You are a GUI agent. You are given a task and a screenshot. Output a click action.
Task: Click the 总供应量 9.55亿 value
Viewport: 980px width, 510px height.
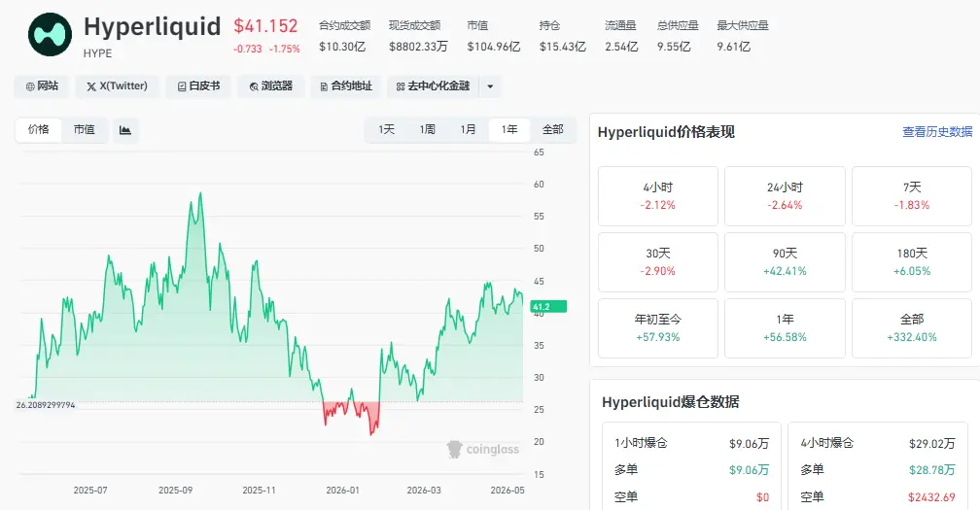point(674,47)
